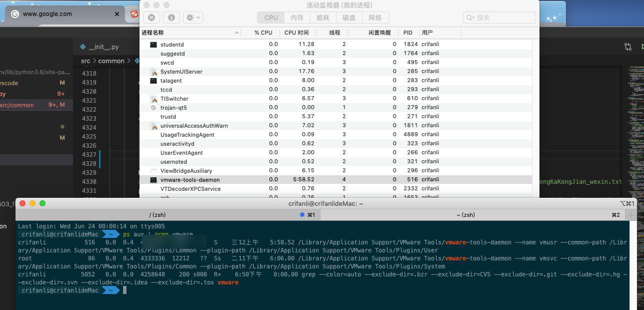The image size is (644, 310).
Task: Open source control compare icon in editor toolbar
Action: point(628,47)
